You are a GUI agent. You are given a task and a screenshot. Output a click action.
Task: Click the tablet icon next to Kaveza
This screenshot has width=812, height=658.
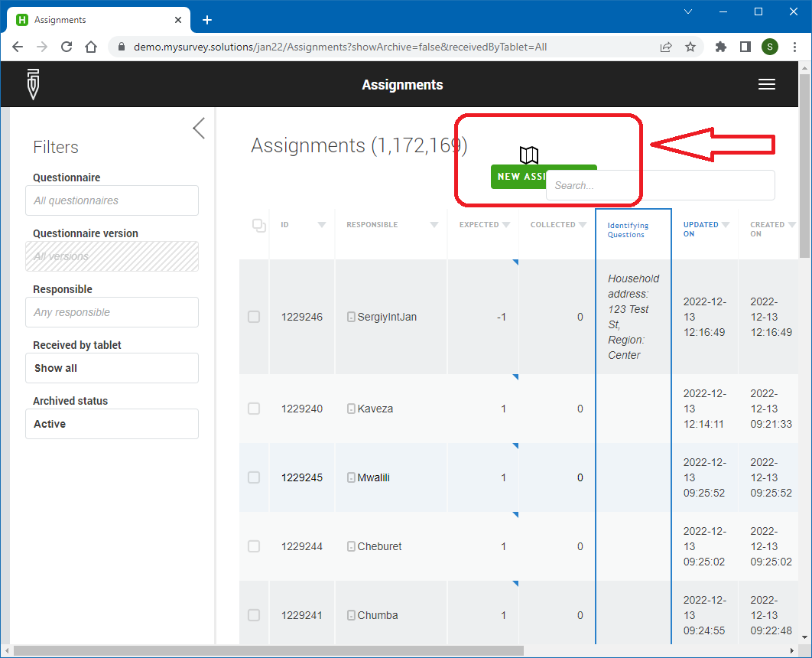(x=351, y=409)
